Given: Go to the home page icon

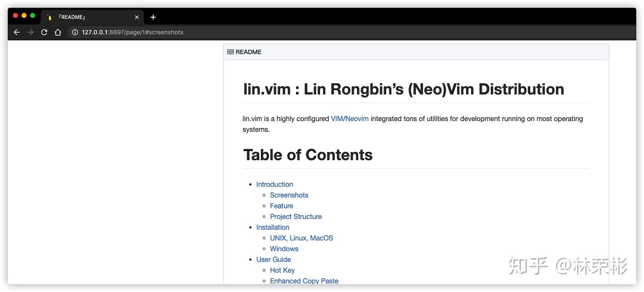Looking at the screenshot, I should [58, 32].
